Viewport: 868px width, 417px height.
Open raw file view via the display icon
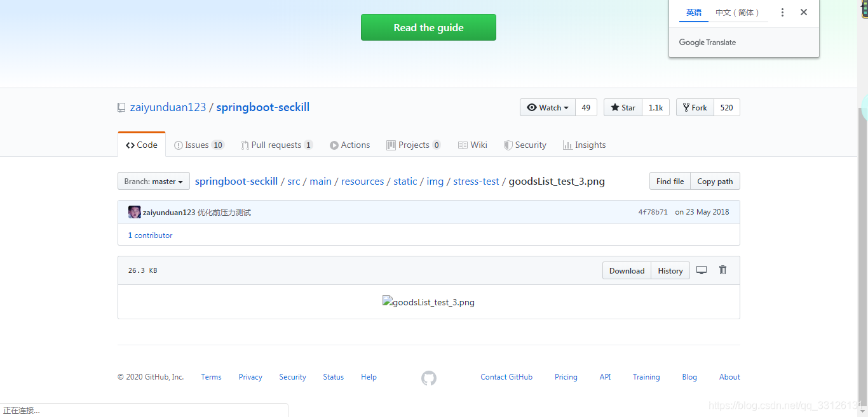[x=702, y=270]
